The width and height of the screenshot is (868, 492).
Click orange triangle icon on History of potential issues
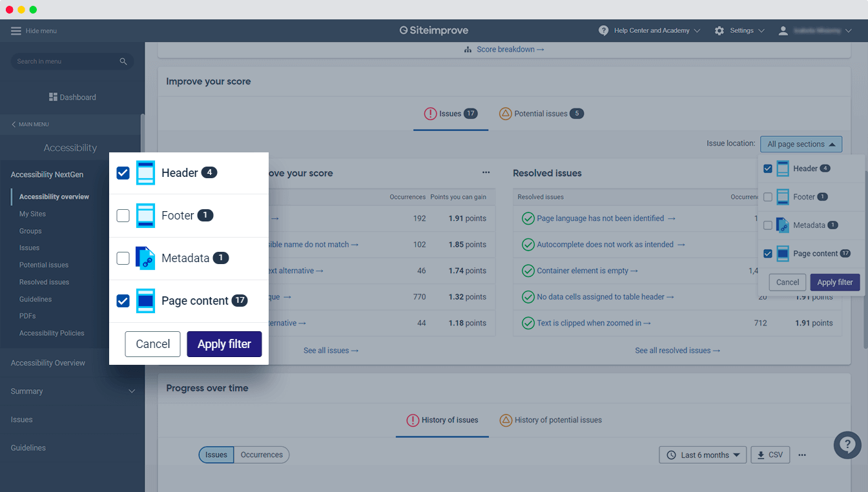pyautogui.click(x=506, y=420)
